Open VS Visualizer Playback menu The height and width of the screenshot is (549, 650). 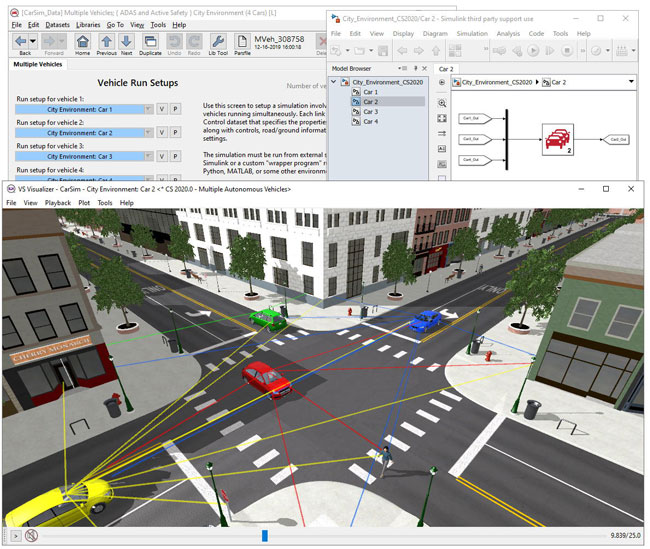click(x=58, y=203)
